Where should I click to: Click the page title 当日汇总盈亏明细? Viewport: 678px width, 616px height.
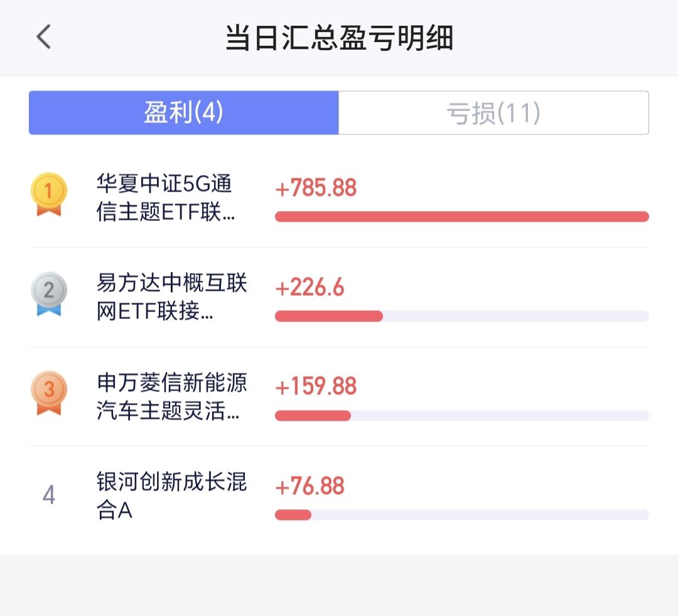tap(339, 38)
